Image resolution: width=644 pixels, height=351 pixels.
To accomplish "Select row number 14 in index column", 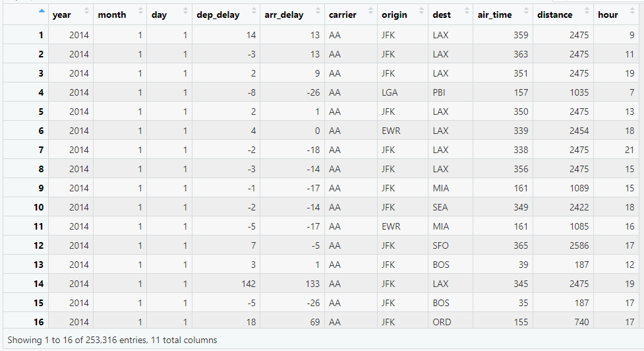I will (38, 284).
